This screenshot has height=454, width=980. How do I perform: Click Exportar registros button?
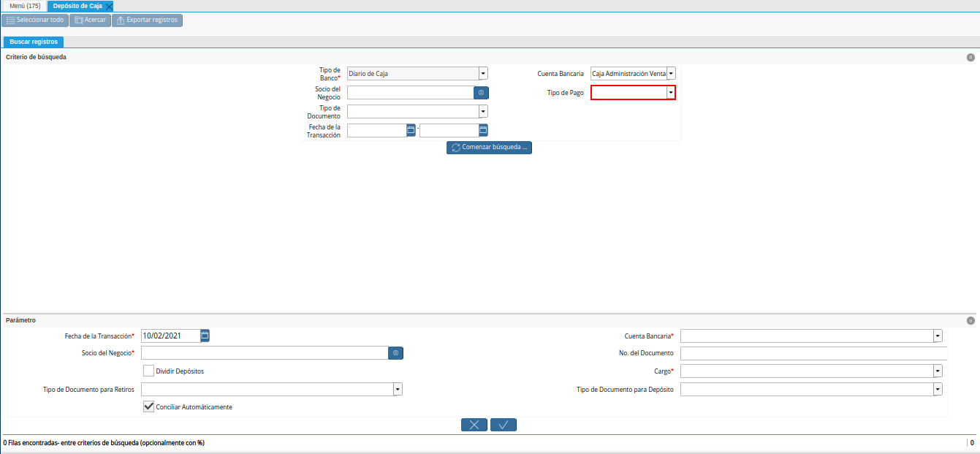pos(147,20)
